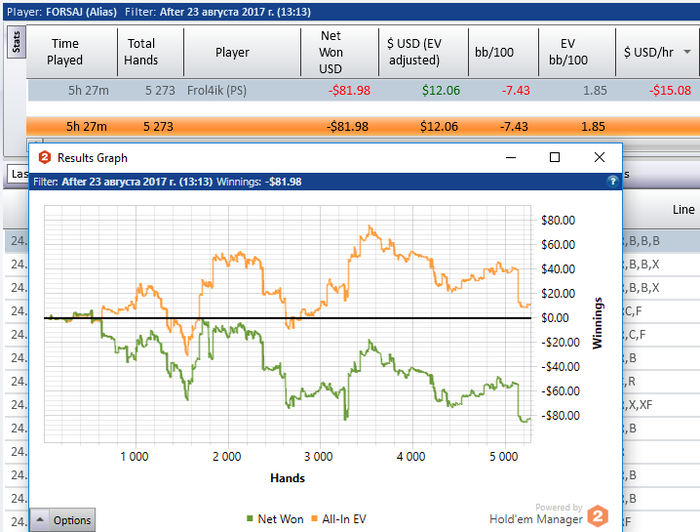Sort by EV bb/100 column header

point(568,52)
